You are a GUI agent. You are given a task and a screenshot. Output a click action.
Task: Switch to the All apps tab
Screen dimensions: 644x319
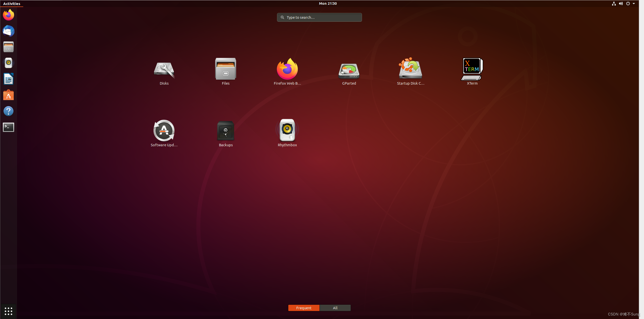click(x=335, y=308)
